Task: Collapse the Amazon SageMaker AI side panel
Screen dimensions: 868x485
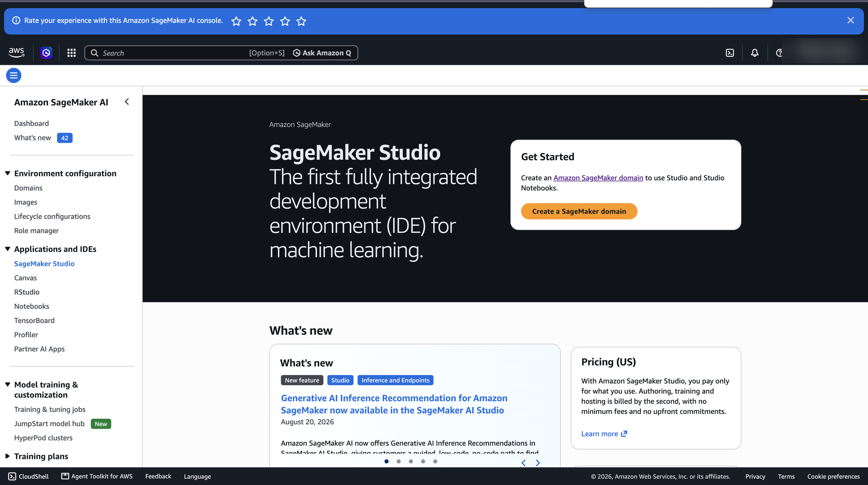Action: 127,102
